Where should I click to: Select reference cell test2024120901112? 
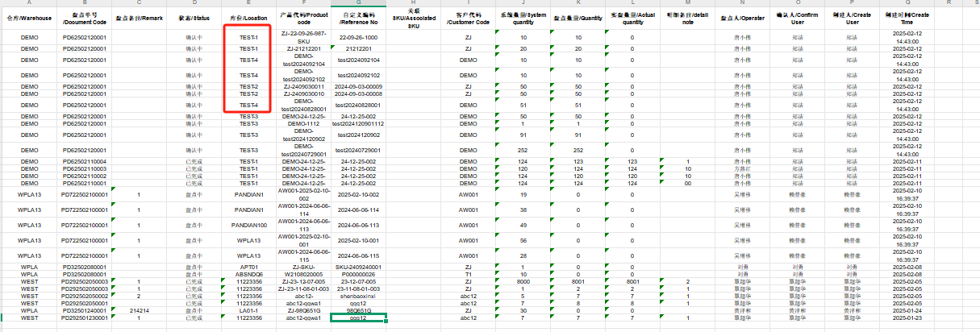359,123
